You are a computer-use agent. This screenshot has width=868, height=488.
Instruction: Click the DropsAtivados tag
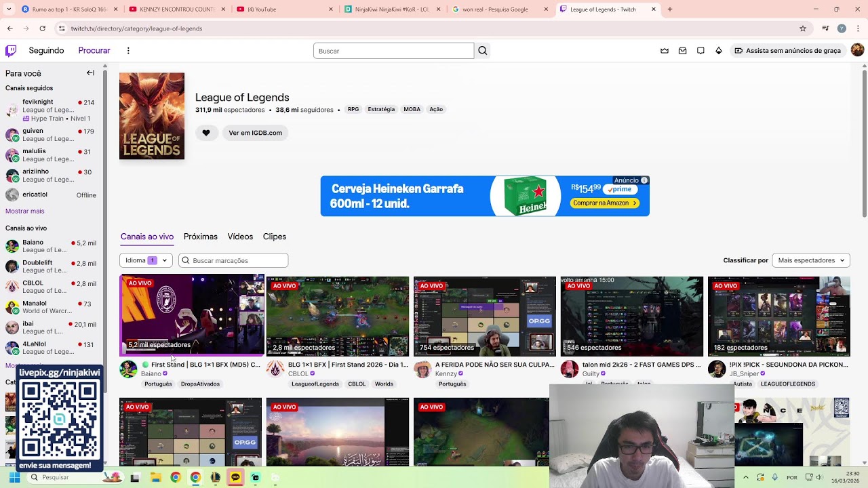point(200,384)
